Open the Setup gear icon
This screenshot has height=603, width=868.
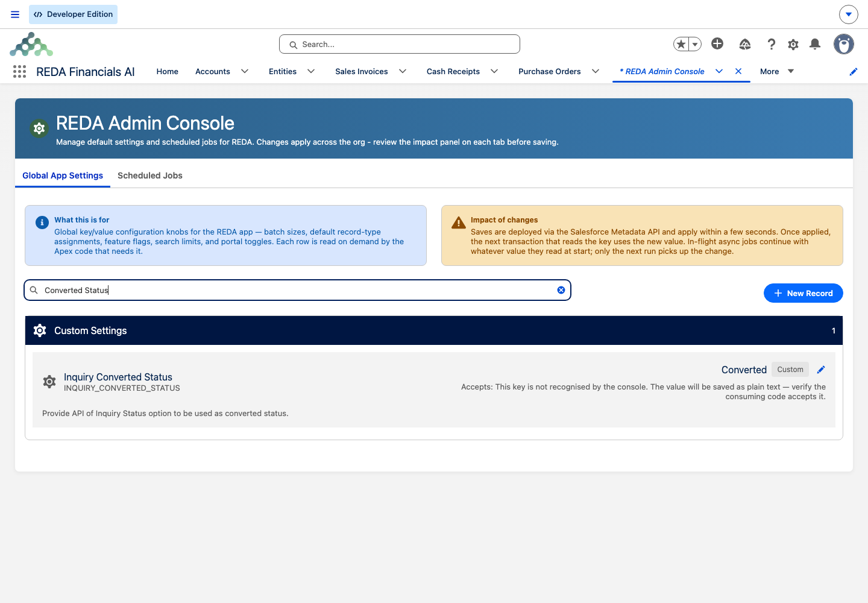point(793,44)
